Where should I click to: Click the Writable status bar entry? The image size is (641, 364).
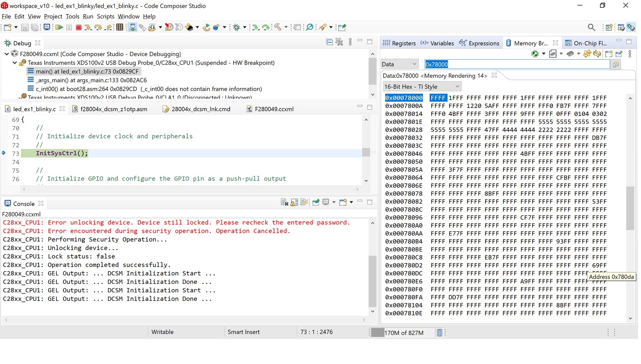(162, 332)
